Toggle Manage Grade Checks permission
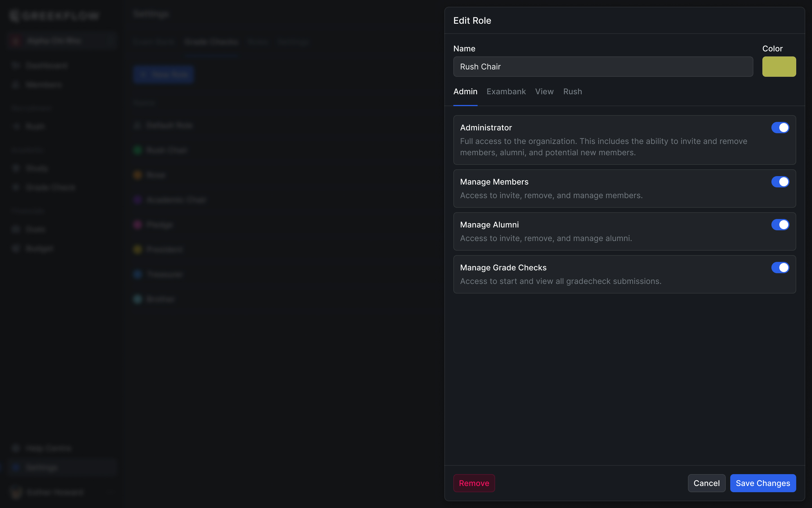812x508 pixels. [780, 268]
